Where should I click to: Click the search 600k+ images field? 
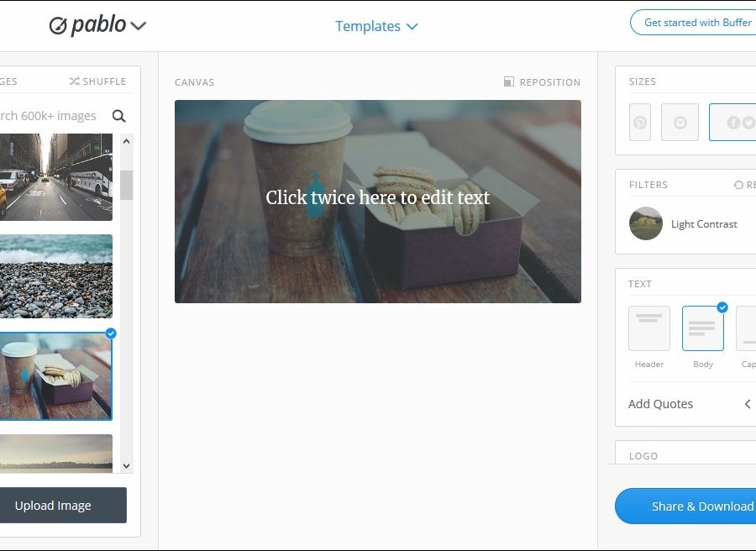pyautogui.click(x=53, y=116)
